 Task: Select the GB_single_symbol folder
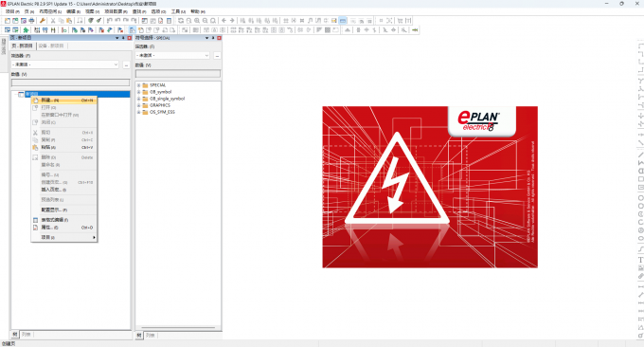[x=168, y=99]
